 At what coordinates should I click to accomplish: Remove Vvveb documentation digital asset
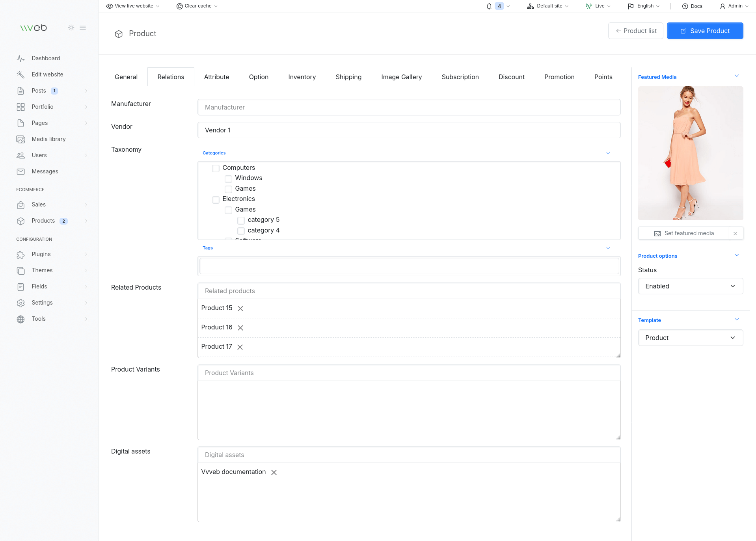point(274,472)
